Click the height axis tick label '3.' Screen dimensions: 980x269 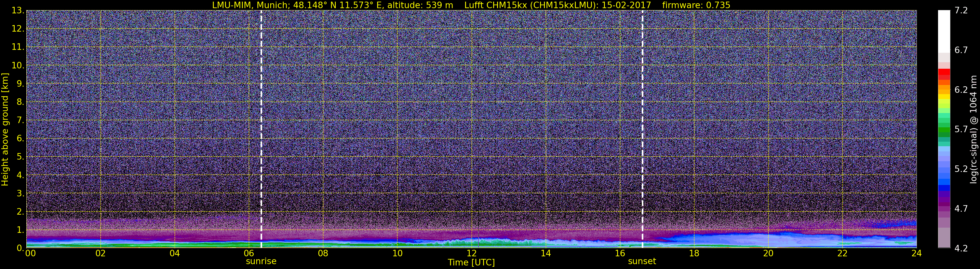pos(20,193)
